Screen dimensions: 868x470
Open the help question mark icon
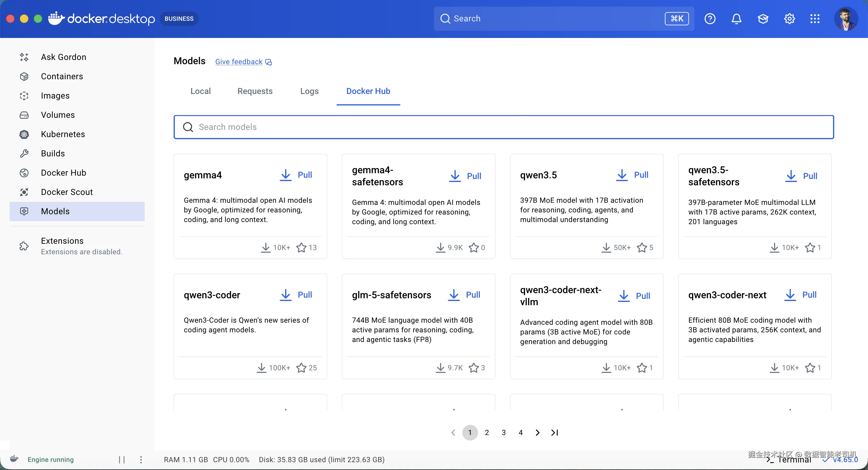(x=710, y=19)
